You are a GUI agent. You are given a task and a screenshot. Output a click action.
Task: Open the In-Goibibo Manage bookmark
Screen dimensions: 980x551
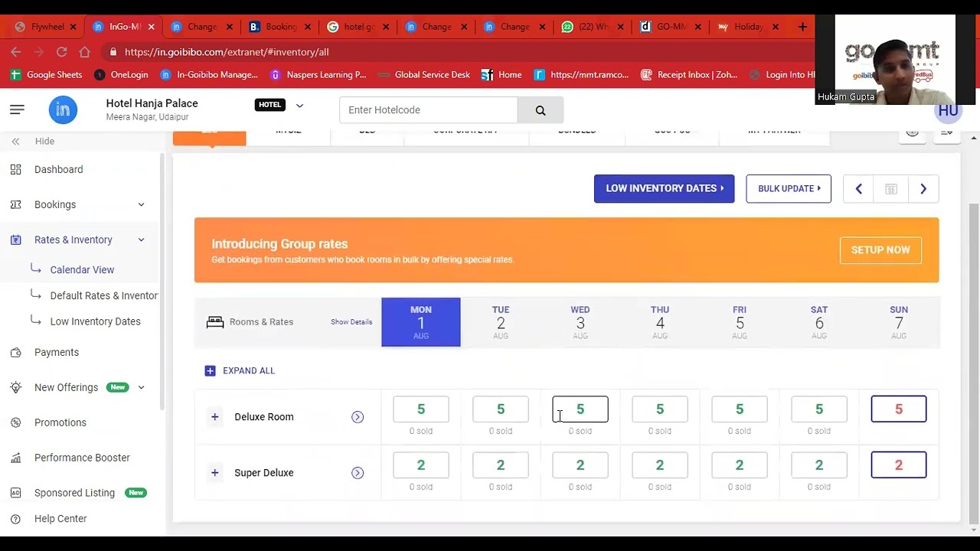coord(209,75)
